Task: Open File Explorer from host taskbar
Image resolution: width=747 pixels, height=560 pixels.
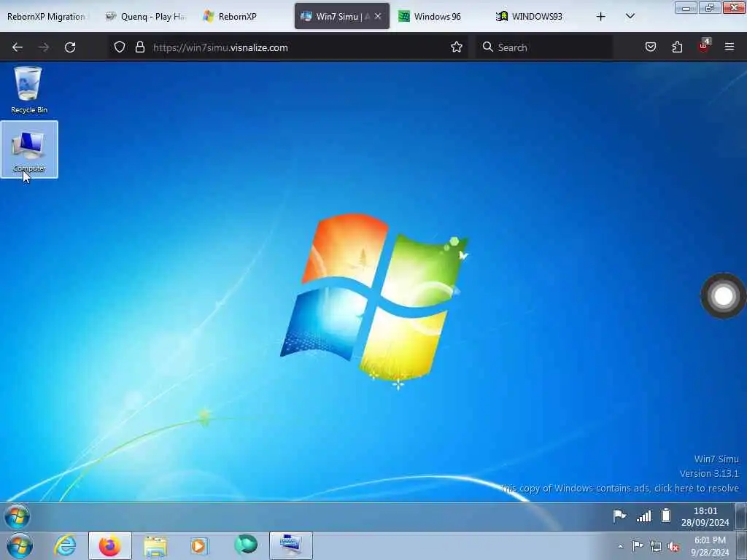Action: 155,545
